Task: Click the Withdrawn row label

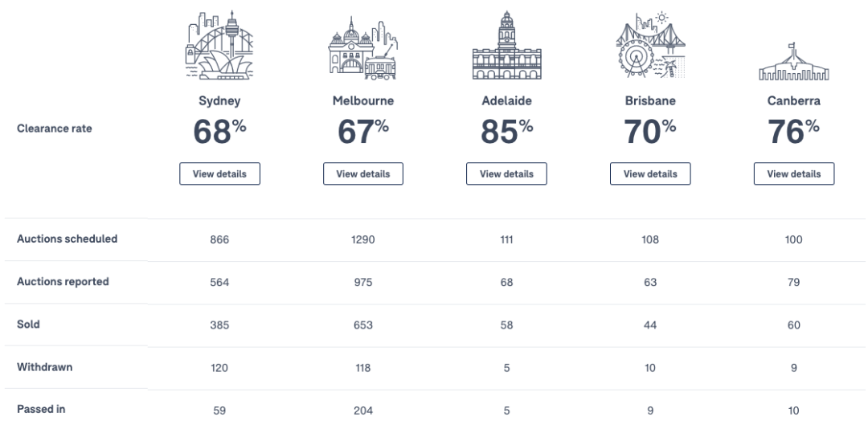Action: point(44,366)
